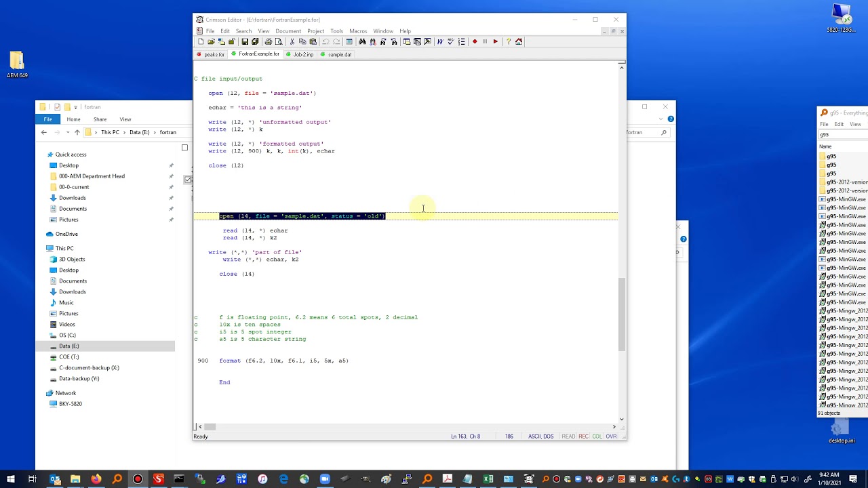Click the editor's scroll down arrow

(x=622, y=419)
